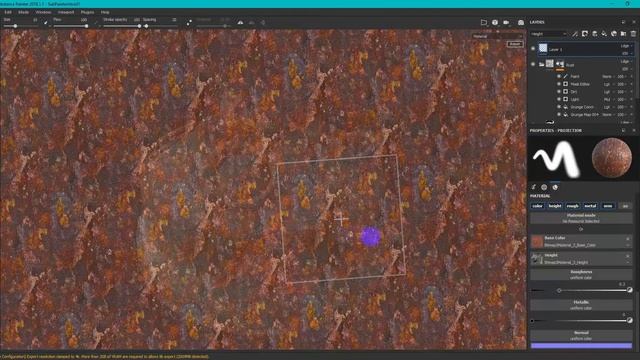Select the Layer 1 thumbnail
The width and height of the screenshot is (640, 360).
click(543, 49)
